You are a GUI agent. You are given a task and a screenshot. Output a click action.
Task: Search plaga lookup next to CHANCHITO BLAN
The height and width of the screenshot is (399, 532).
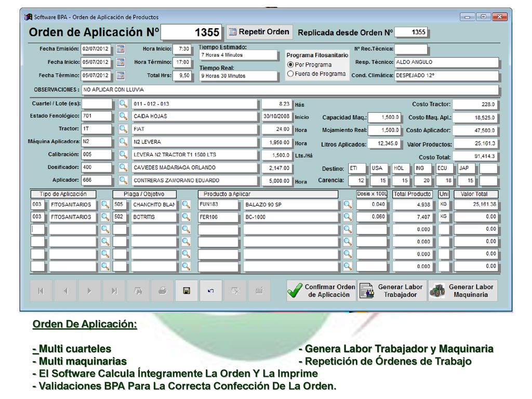click(186, 205)
